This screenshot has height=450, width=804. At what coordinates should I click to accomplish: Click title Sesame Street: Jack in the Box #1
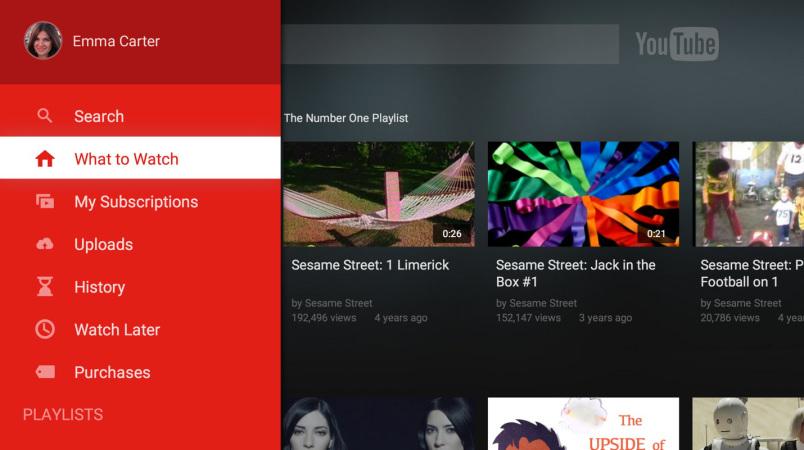575,273
